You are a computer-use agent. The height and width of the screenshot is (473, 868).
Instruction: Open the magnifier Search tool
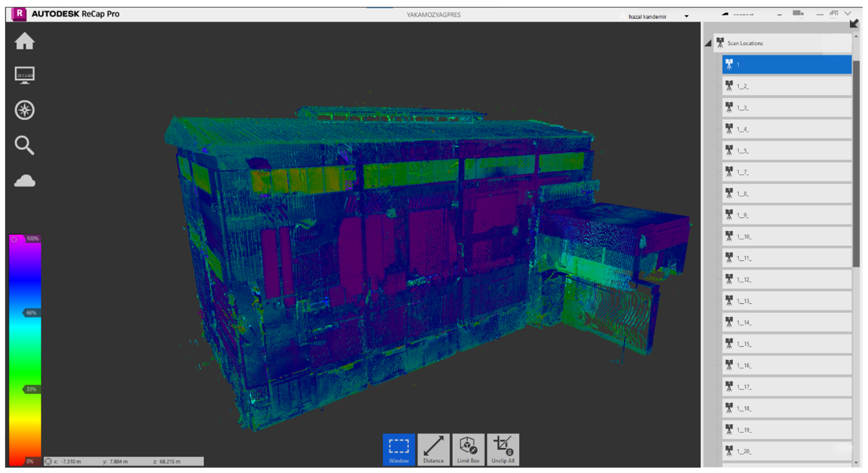(24, 145)
